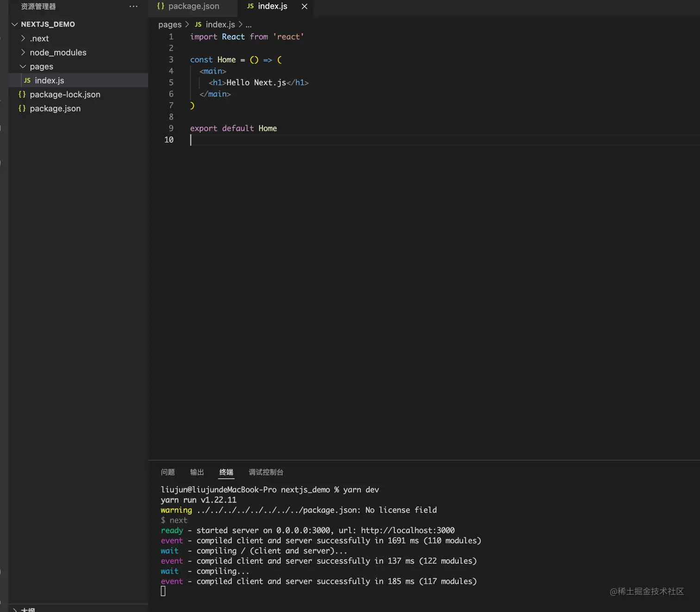Click the 'react' string on line 1
This screenshot has height=612, width=700.
point(288,37)
